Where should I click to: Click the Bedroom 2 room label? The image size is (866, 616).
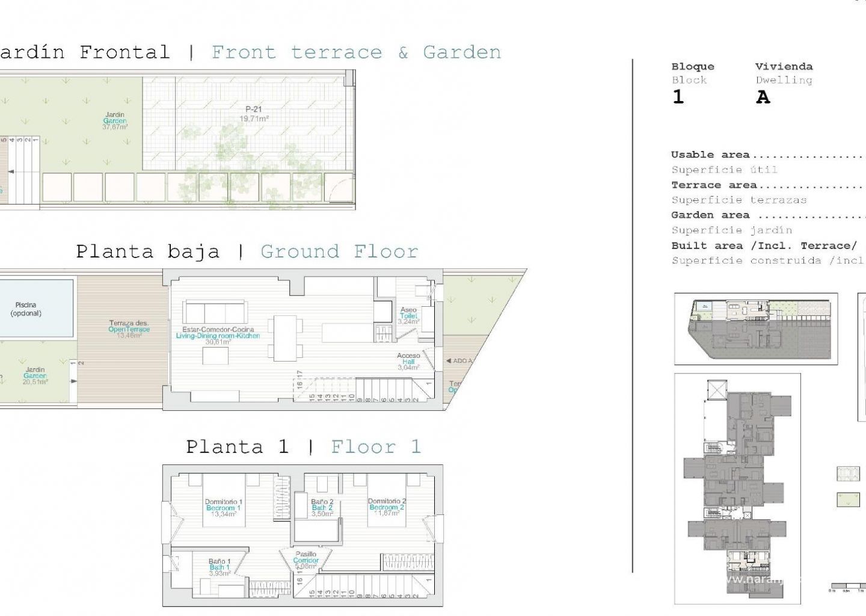tap(387, 507)
